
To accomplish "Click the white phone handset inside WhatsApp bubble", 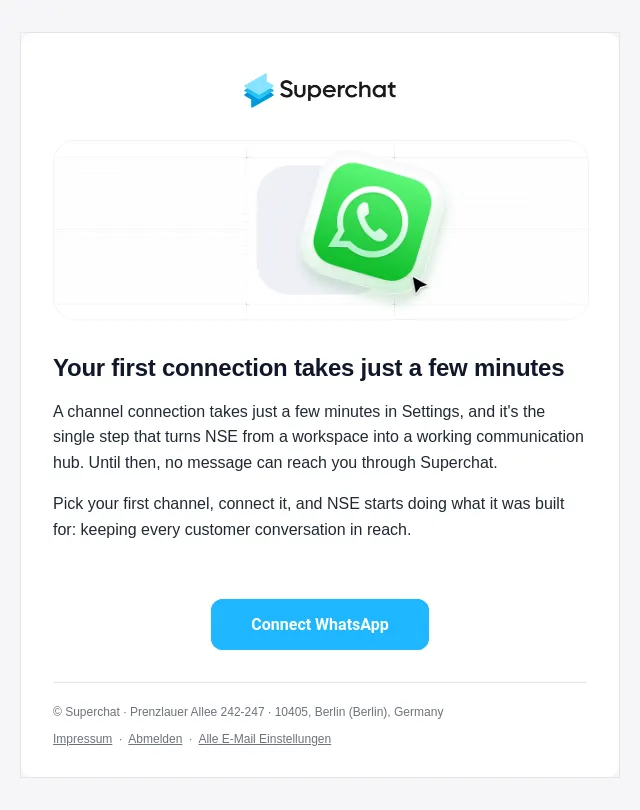I will tap(372, 222).
